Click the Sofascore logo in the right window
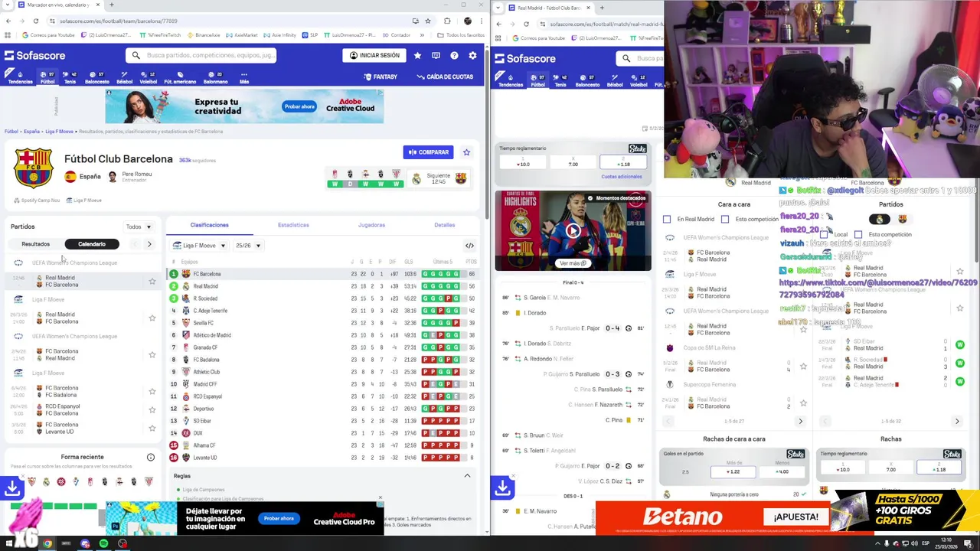Viewport: 980px width, 551px height. 525,58
